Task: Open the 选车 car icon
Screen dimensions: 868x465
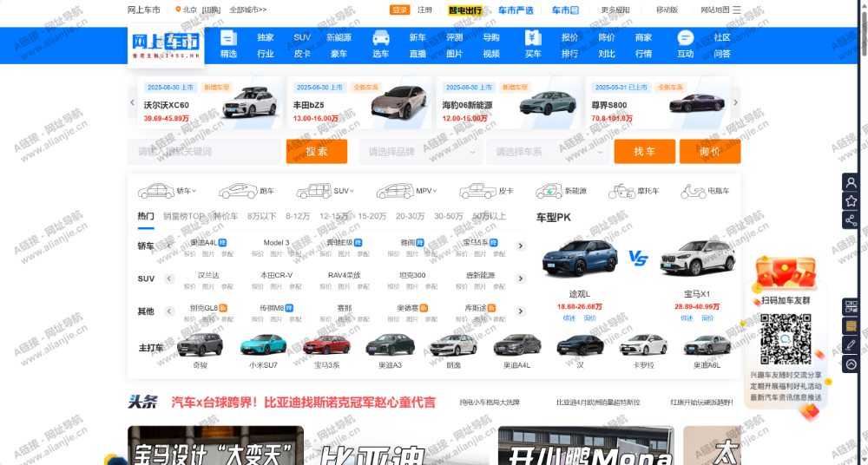Action: (381, 37)
